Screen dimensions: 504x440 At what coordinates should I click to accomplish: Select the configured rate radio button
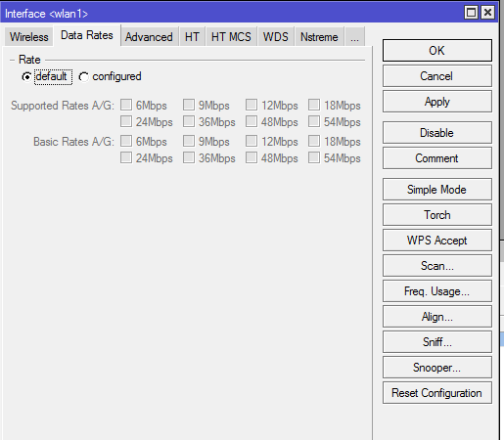click(x=83, y=77)
